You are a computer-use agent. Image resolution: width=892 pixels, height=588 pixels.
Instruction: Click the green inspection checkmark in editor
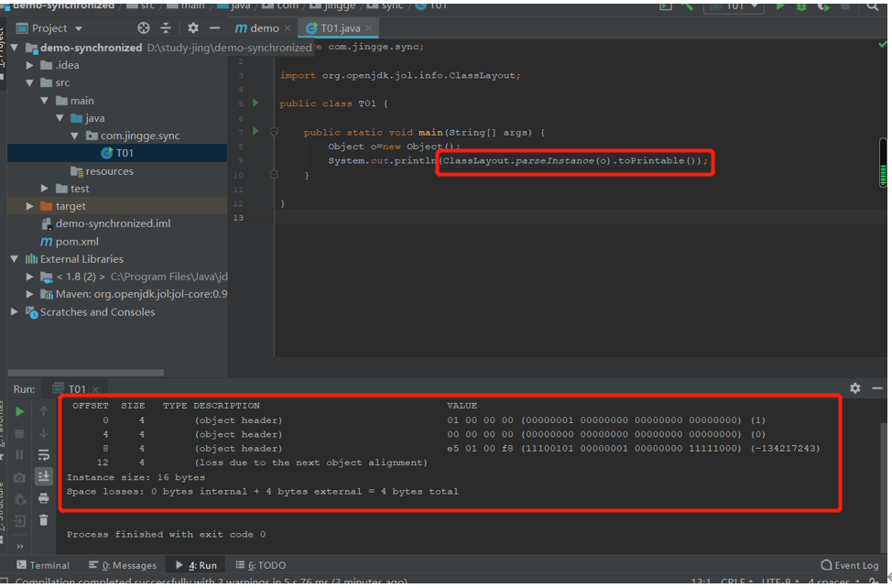pos(882,44)
